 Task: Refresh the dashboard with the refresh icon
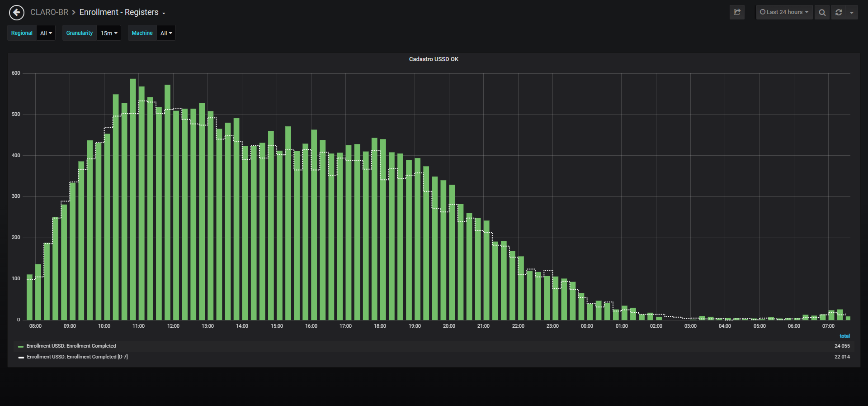tap(839, 12)
